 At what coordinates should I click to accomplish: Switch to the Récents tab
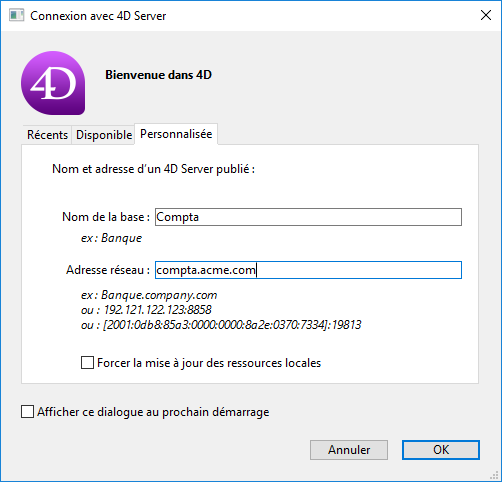coord(47,135)
